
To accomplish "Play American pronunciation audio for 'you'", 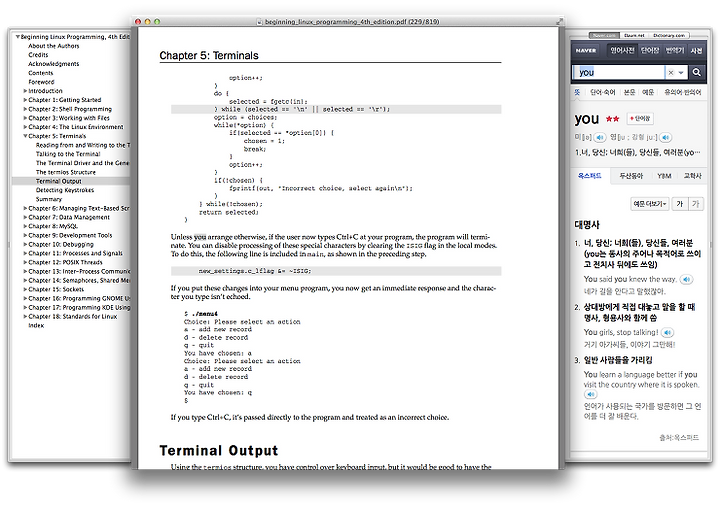I will pyautogui.click(x=600, y=137).
